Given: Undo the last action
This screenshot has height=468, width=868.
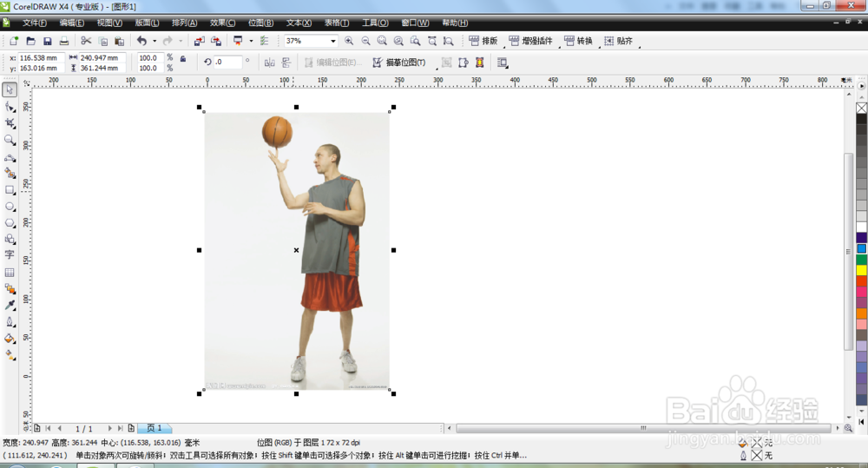Looking at the screenshot, I should pos(141,41).
